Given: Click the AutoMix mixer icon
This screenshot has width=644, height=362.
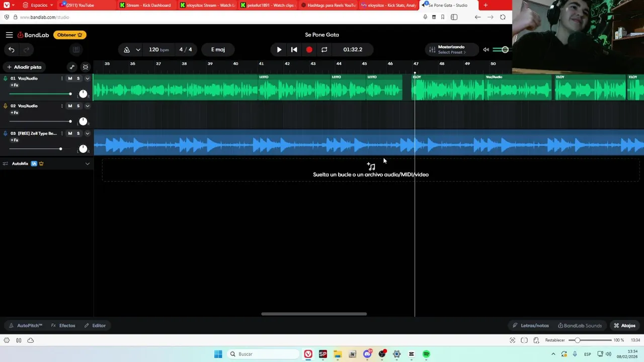Looking at the screenshot, I should click(x=6, y=163).
